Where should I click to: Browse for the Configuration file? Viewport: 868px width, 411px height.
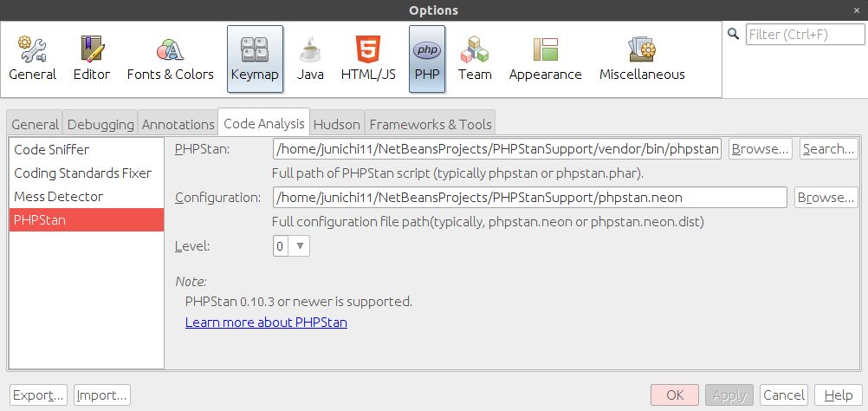(x=826, y=198)
